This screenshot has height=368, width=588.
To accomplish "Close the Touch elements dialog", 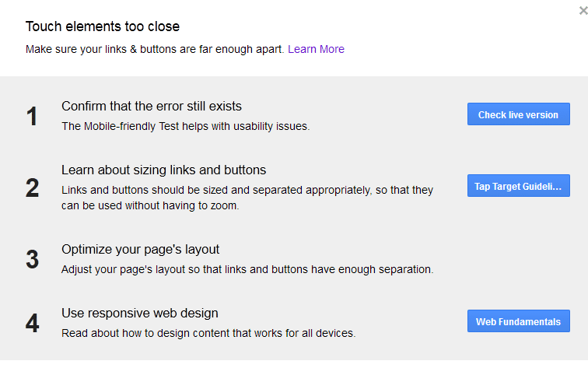I will coord(583,11).
